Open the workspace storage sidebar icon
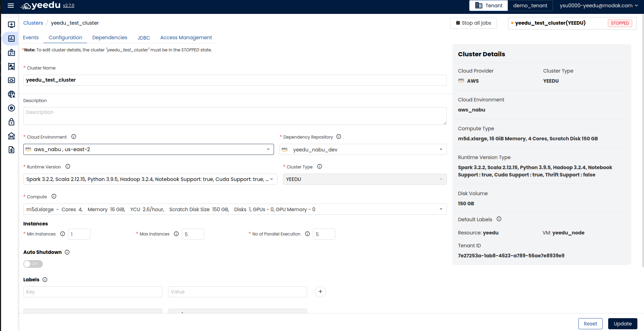Viewport: 644px width, 331px height. click(x=11, y=66)
